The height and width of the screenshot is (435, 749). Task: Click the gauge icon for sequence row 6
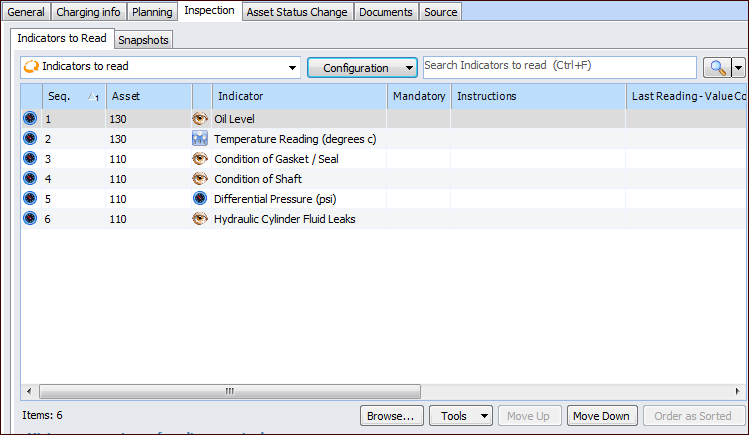[x=30, y=218]
